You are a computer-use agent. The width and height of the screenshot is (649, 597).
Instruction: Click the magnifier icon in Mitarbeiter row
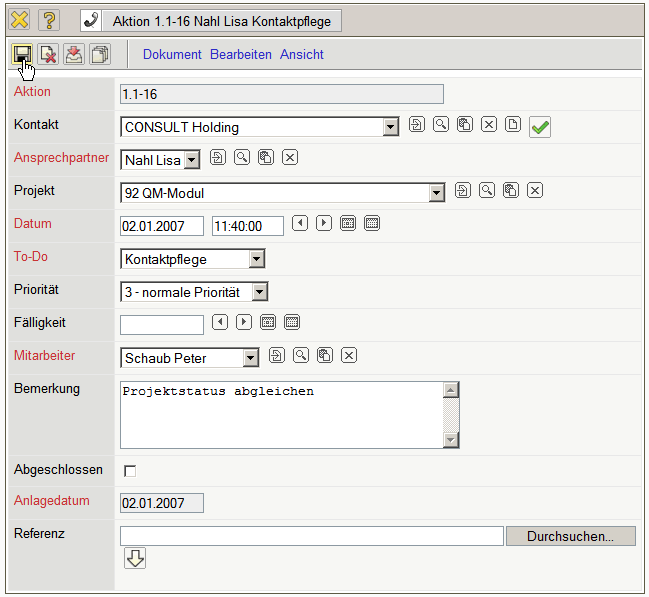300,355
